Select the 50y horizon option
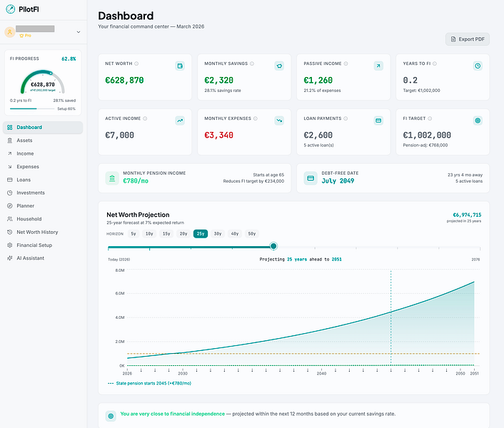This screenshot has height=428, width=504. coord(252,234)
